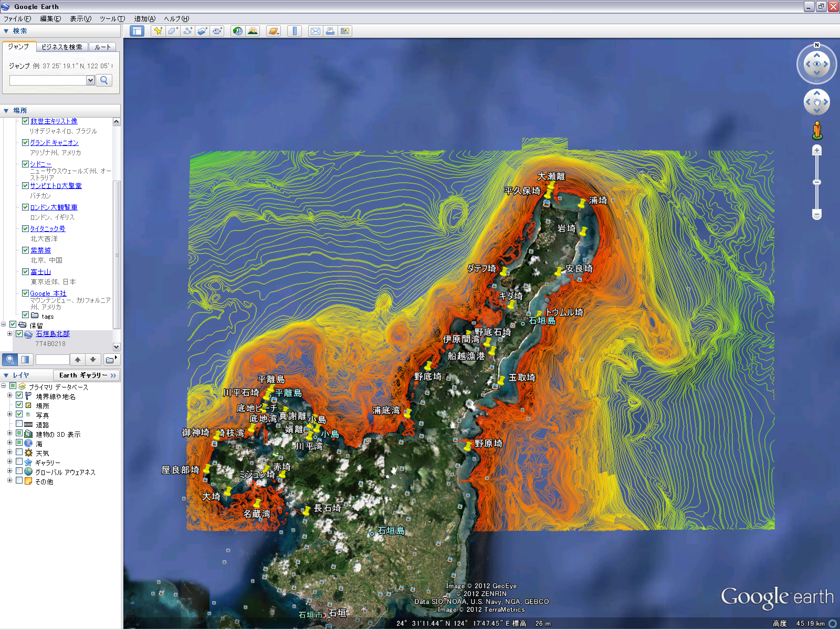Expand the 石垣島北部 tree item
The width and height of the screenshot is (840, 630).
point(9,334)
